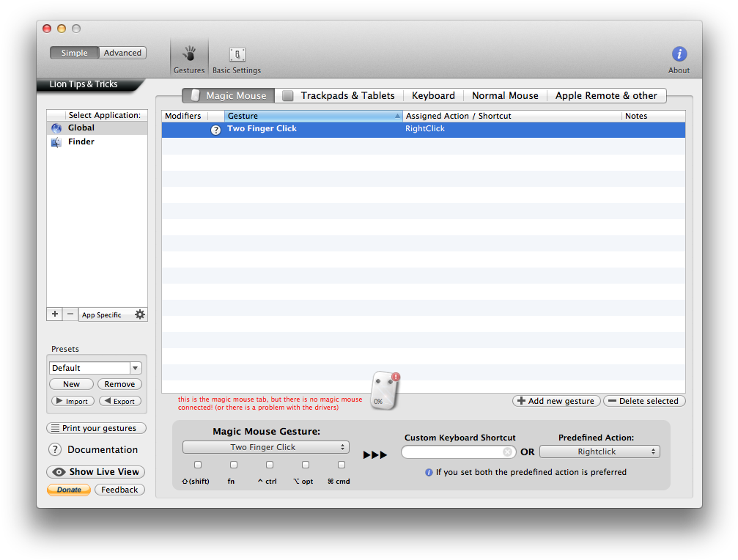
Task: Click the Notes column header
Action: coord(653,116)
